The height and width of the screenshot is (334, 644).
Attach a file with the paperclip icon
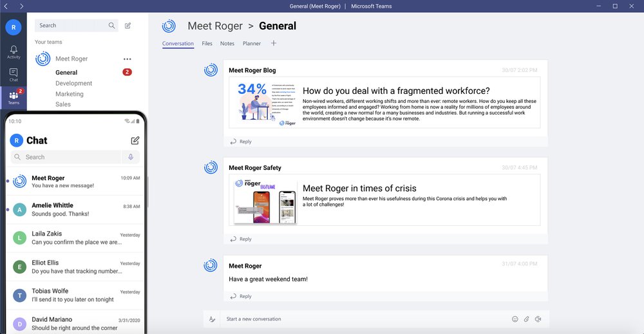pos(526,319)
